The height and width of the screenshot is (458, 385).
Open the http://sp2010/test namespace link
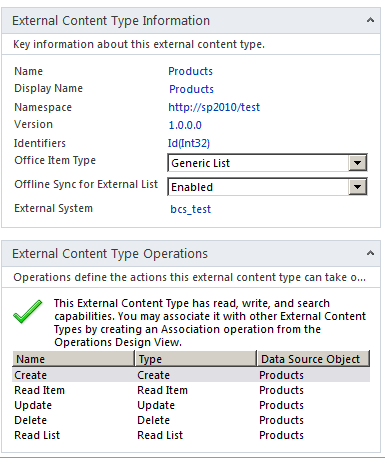(214, 107)
